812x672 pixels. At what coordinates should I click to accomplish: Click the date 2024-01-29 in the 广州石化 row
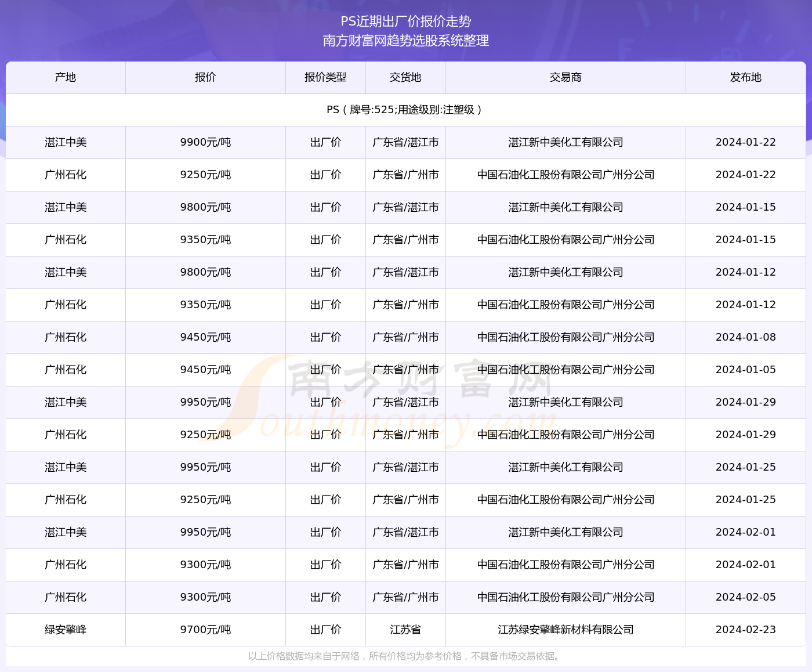click(x=745, y=435)
